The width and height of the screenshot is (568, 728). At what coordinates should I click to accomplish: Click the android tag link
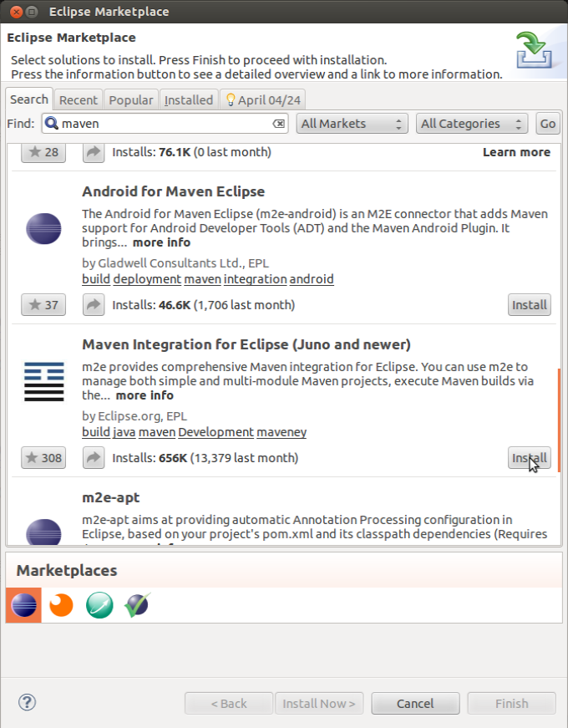(312, 279)
